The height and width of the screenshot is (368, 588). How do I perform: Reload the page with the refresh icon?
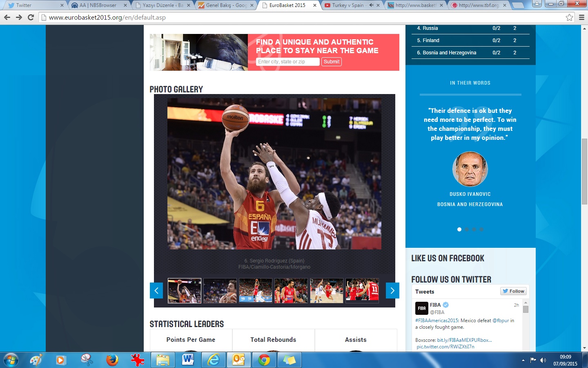[31, 17]
